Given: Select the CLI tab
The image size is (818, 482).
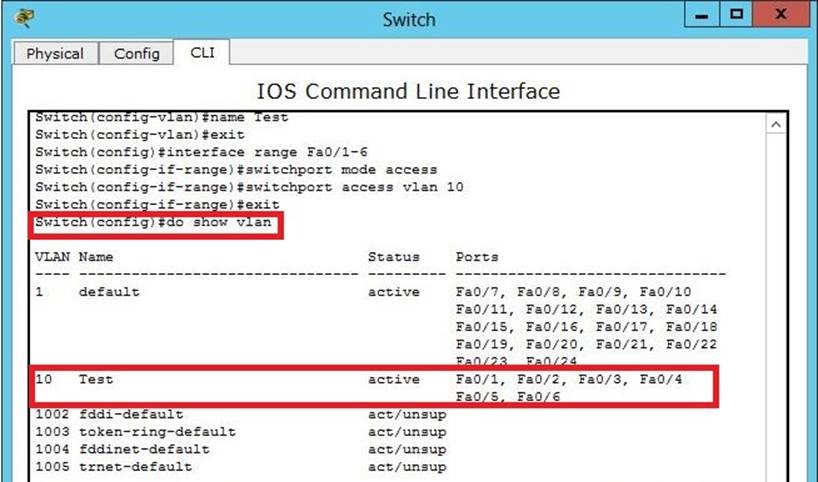Looking at the screenshot, I should pyautogui.click(x=202, y=53).
